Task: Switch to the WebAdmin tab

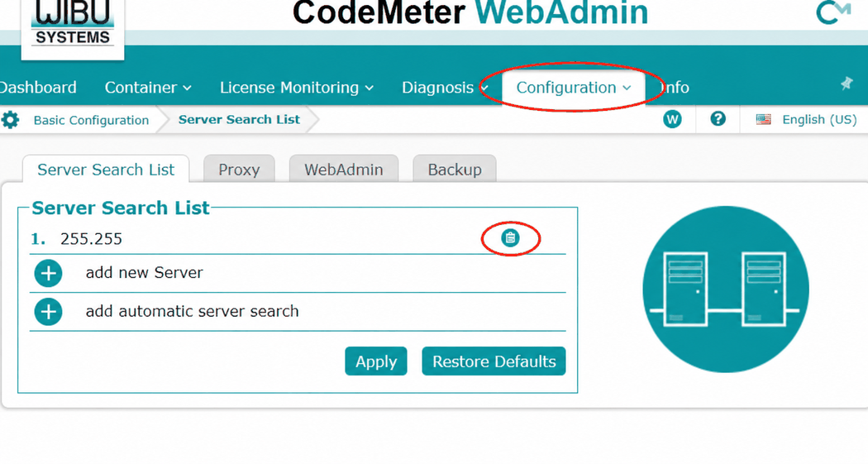Action: [x=344, y=170]
